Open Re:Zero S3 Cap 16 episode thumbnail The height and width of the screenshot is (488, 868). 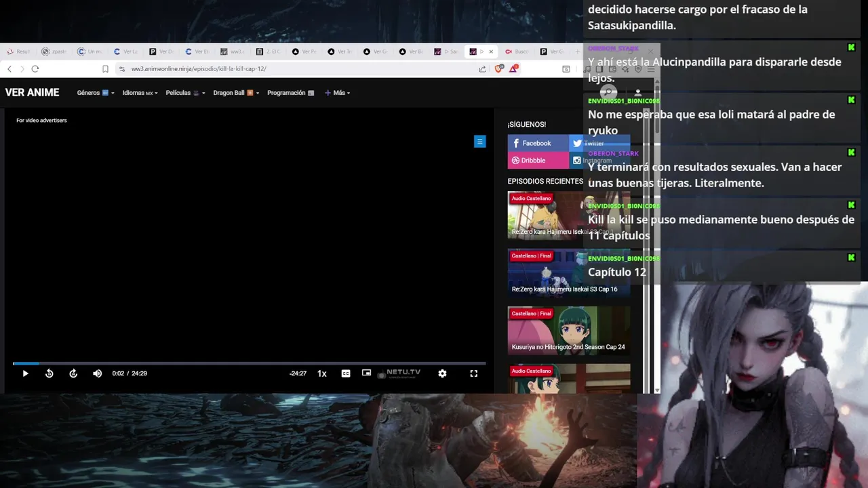tap(568, 273)
